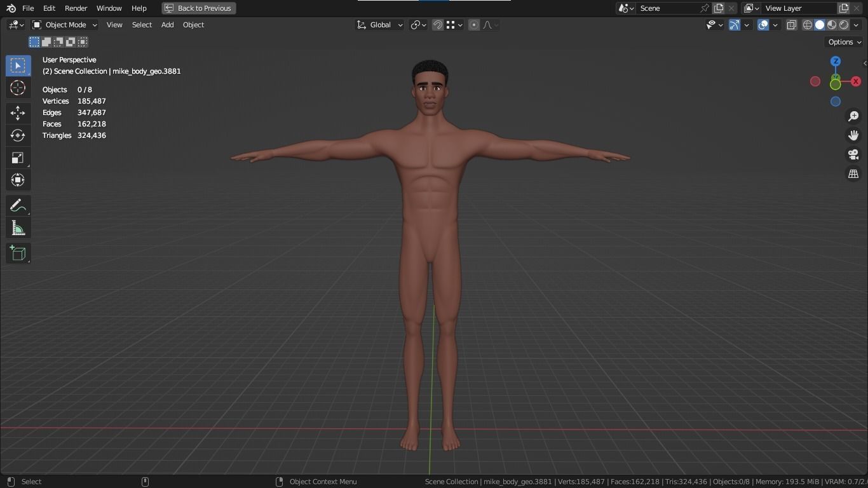Click the Z axis gizmo circle
This screenshot has width=868, height=488.
[x=836, y=61]
